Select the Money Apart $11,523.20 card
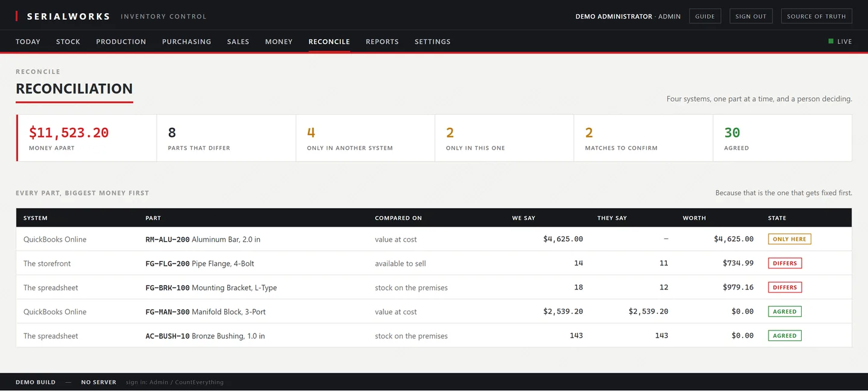The height and width of the screenshot is (392, 868). 87,138
